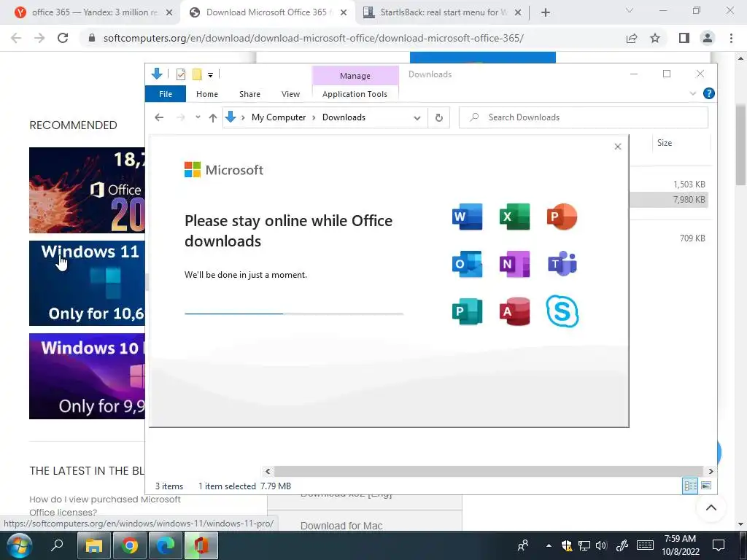
Task: Switch to the Yandex office 365 tab
Action: tap(93, 12)
